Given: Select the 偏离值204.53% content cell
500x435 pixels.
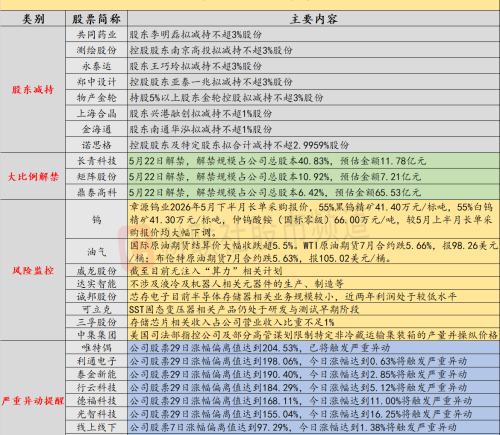Looking at the screenshot, I should [x=314, y=348].
